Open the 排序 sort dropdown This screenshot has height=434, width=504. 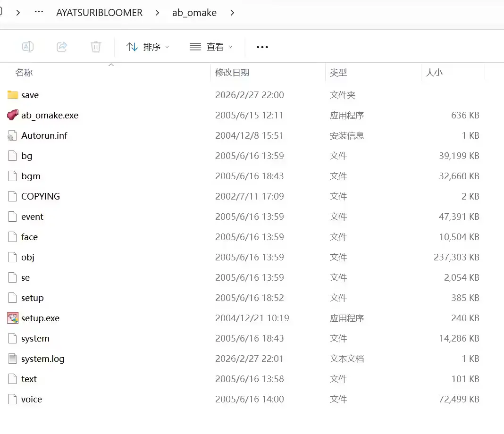coord(148,47)
